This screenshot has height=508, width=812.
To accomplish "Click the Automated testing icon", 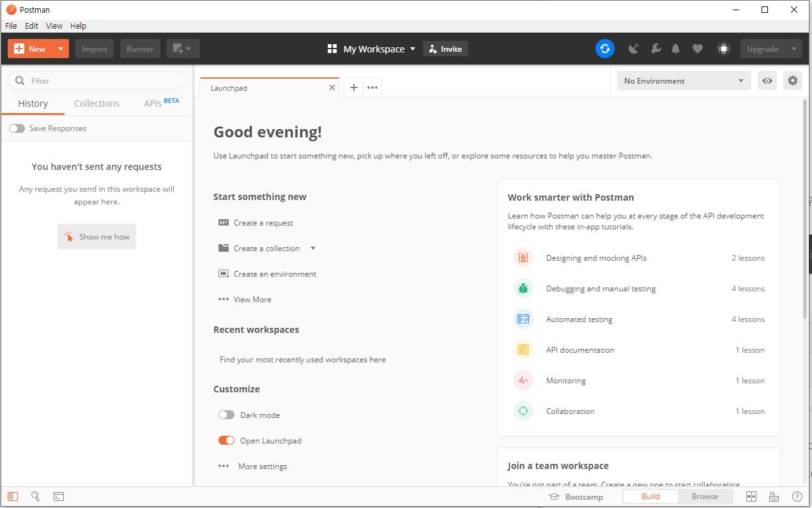I will [523, 319].
